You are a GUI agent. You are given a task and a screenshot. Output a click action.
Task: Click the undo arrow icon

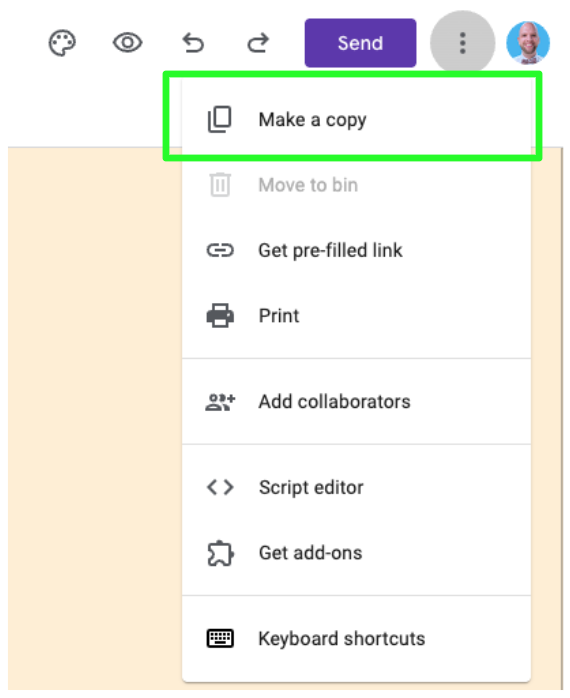(x=193, y=43)
